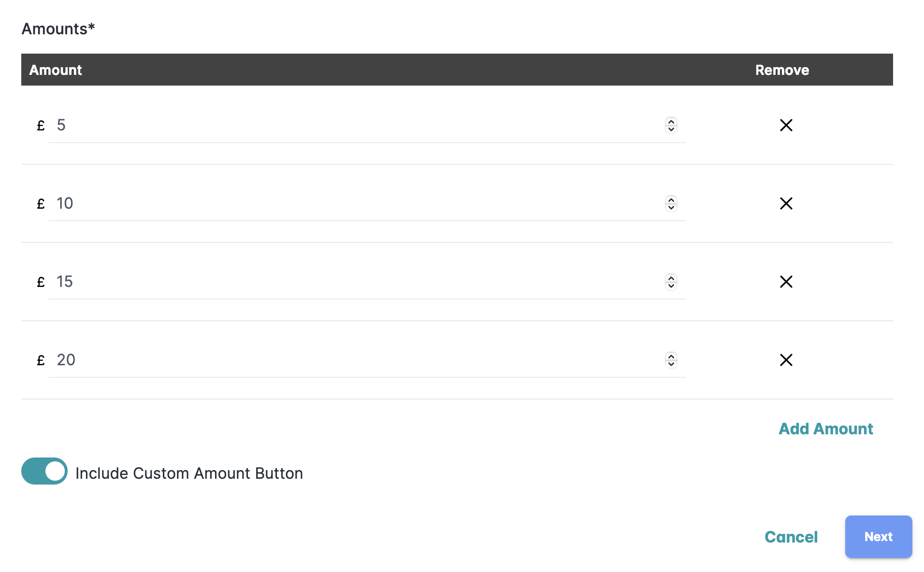924x572 pixels.
Task: Remove the £10 amount row
Action: click(x=786, y=203)
